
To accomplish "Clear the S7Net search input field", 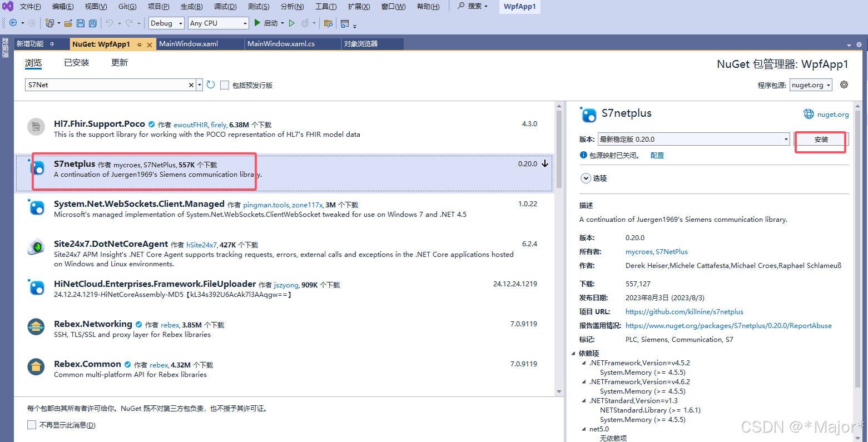I will pyautogui.click(x=191, y=85).
